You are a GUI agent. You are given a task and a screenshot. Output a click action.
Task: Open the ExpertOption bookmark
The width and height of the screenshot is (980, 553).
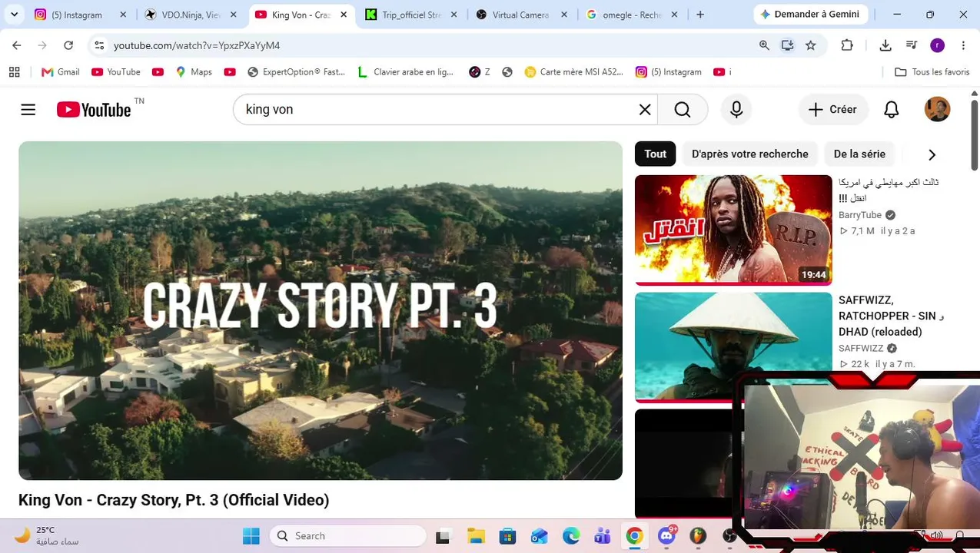pos(296,72)
